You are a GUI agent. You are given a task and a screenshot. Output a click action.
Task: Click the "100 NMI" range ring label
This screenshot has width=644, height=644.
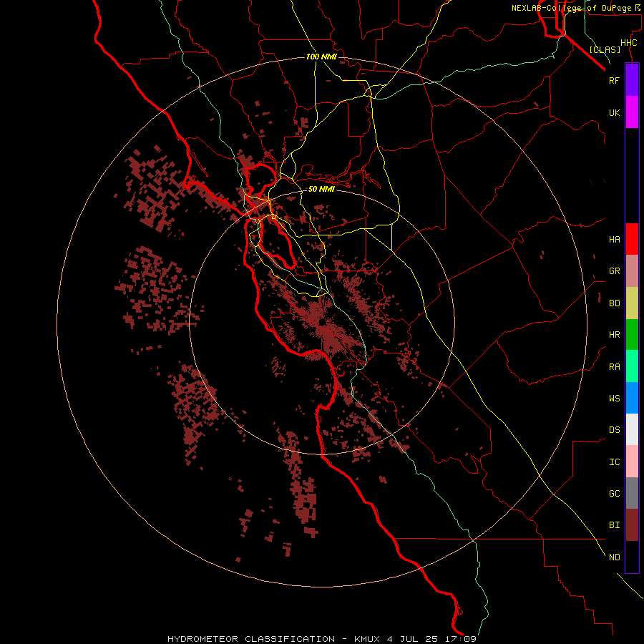click(321, 57)
